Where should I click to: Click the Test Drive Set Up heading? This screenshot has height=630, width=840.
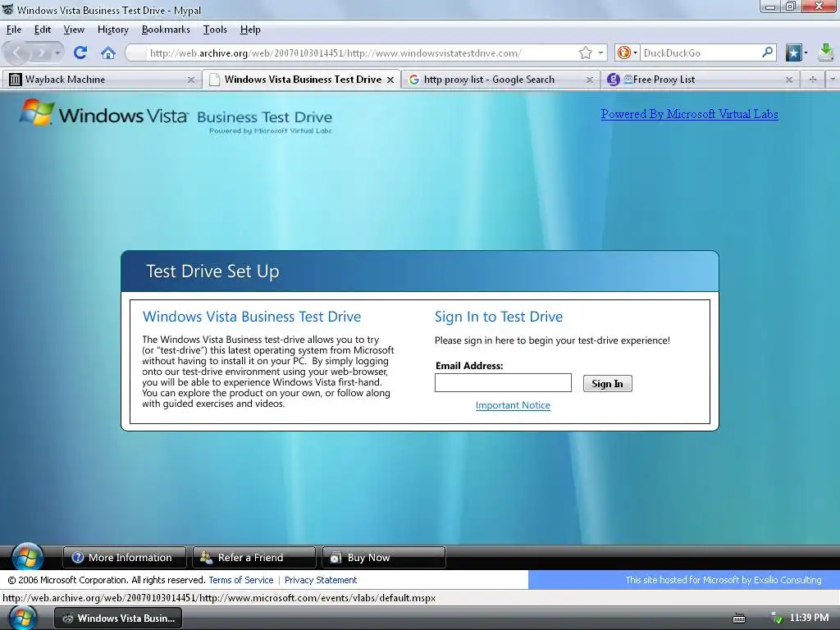point(212,271)
